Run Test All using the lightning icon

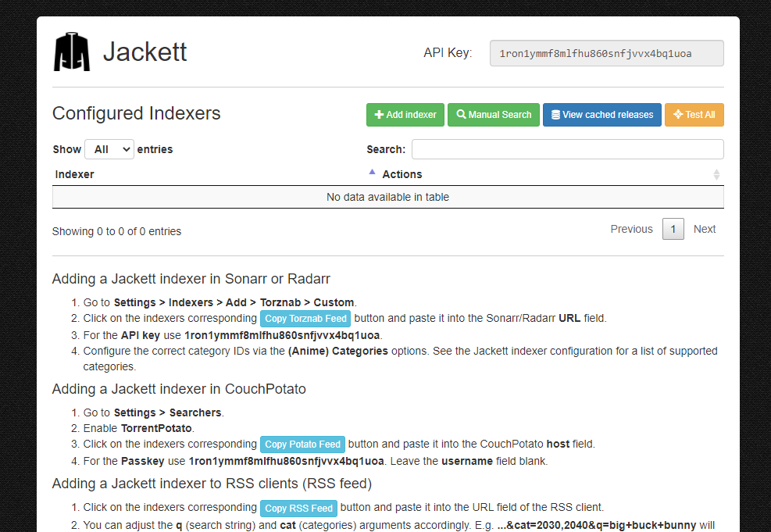coord(676,114)
